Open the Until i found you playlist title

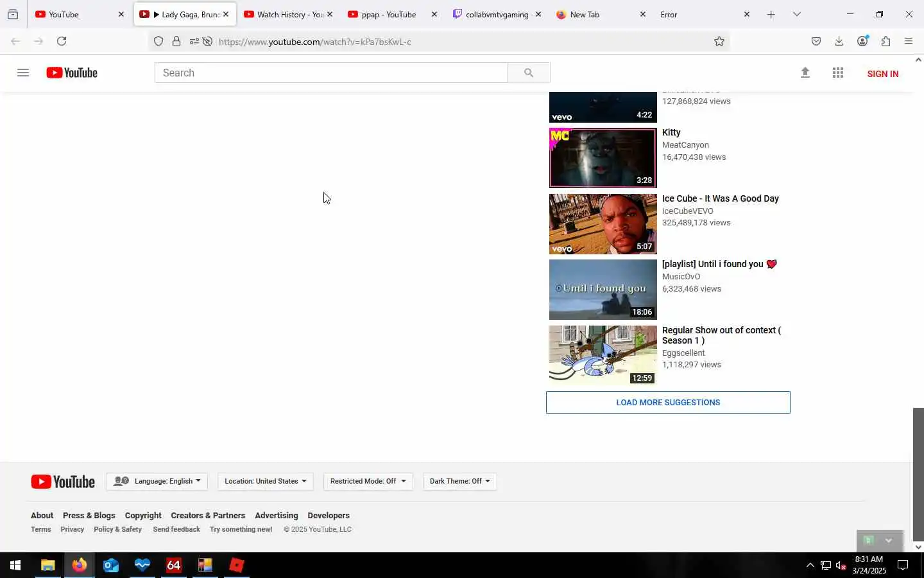(719, 264)
